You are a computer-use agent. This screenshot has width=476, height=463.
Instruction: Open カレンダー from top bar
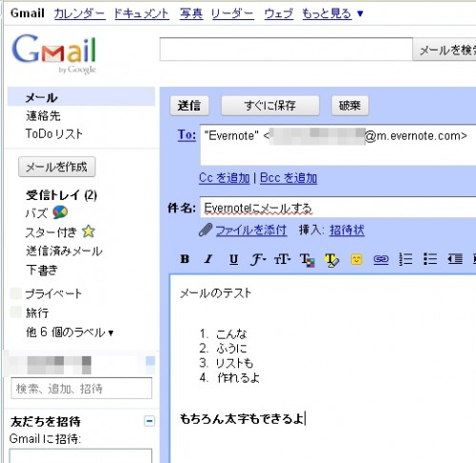(x=80, y=13)
